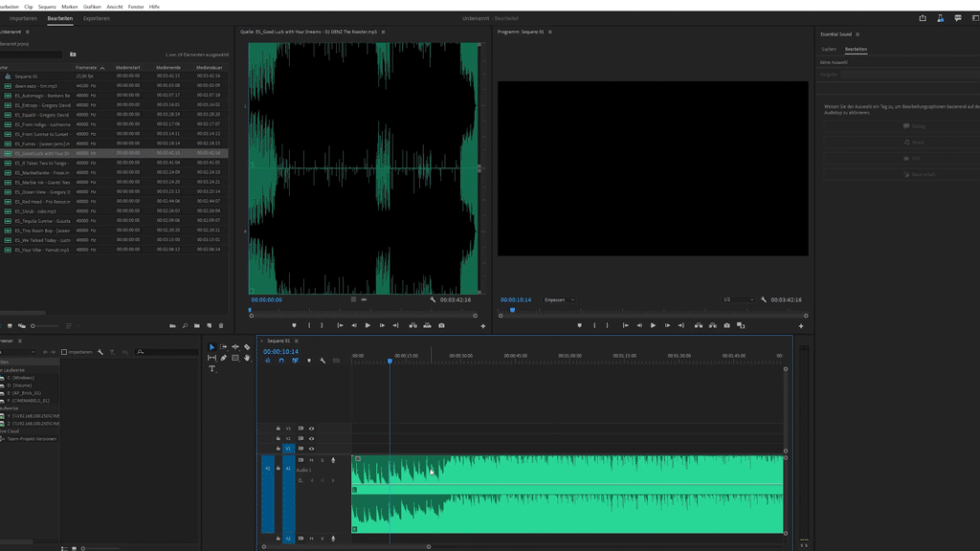The image size is (980, 551).
Task: Toggle snapping magnet in the timeline
Action: coord(281,361)
